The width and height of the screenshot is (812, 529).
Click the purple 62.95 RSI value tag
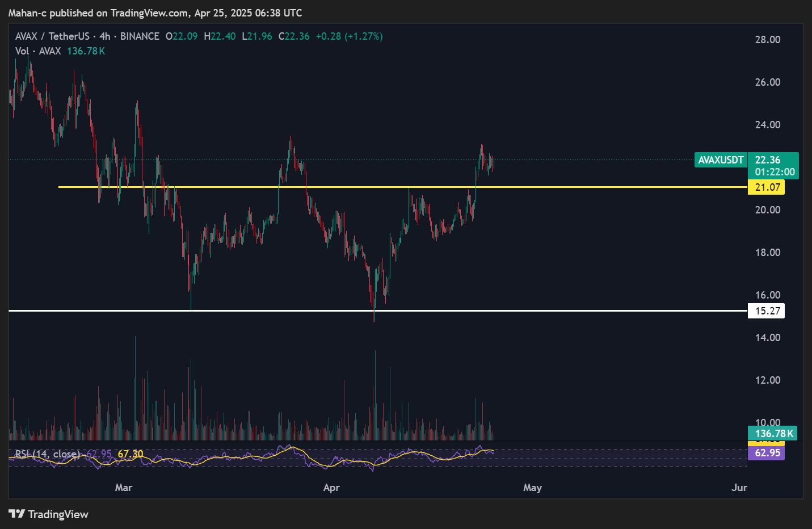pyautogui.click(x=767, y=453)
